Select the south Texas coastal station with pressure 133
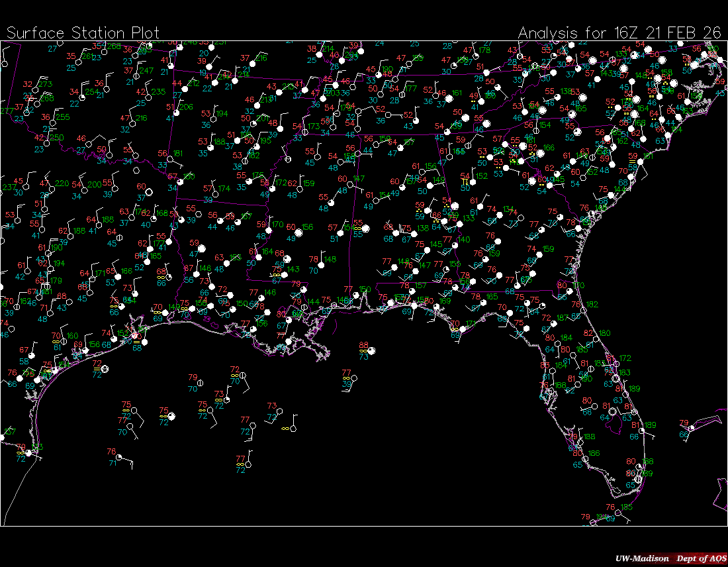Screen dimensions: 728x567 pyautogui.click(x=28, y=452)
